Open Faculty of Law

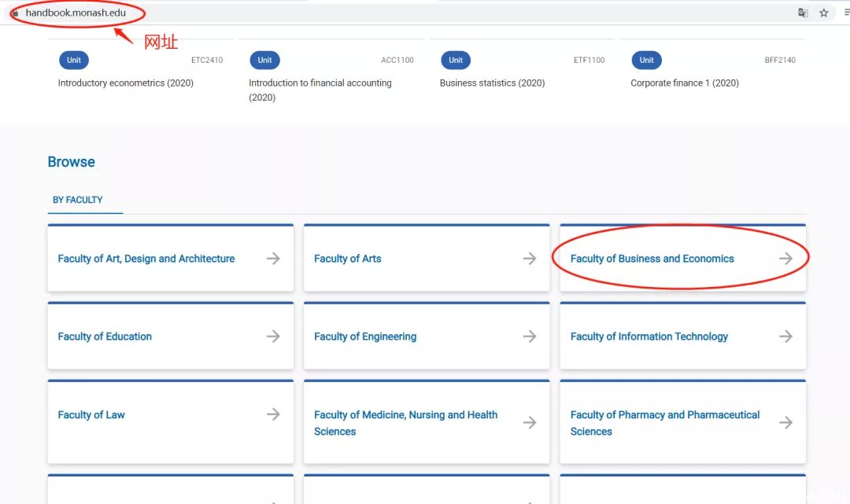(171, 421)
